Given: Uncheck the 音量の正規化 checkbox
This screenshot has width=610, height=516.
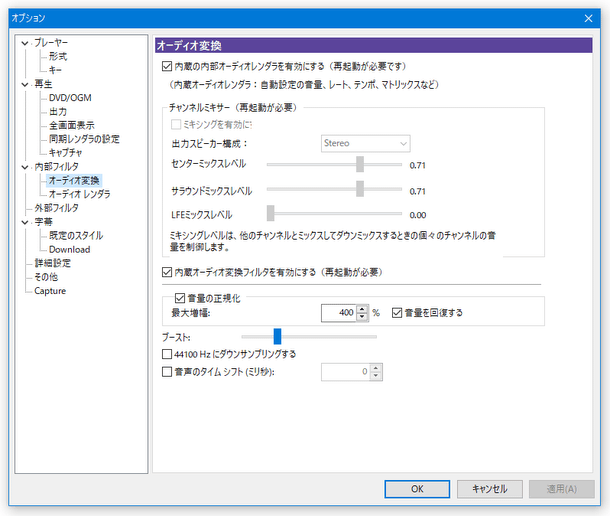Looking at the screenshot, I should click(180, 298).
